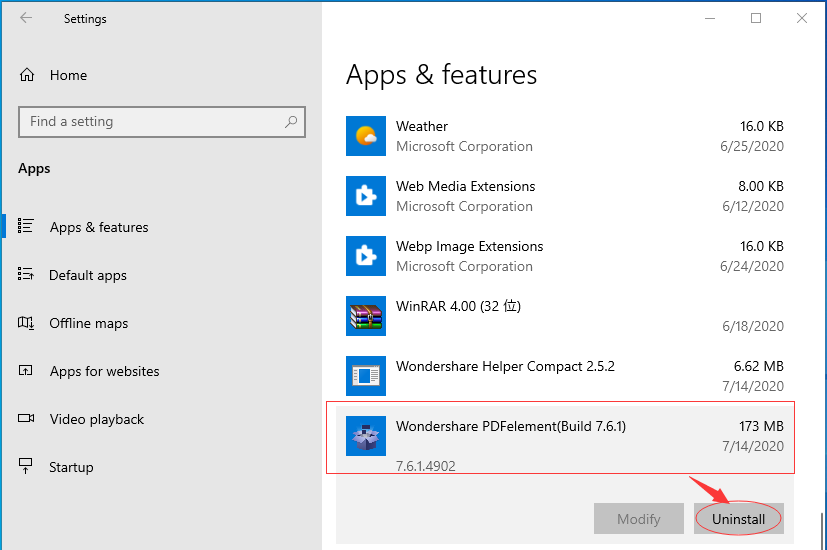The image size is (827, 550).
Task: Click Microsoft Corporation under Weather
Action: coord(464,147)
